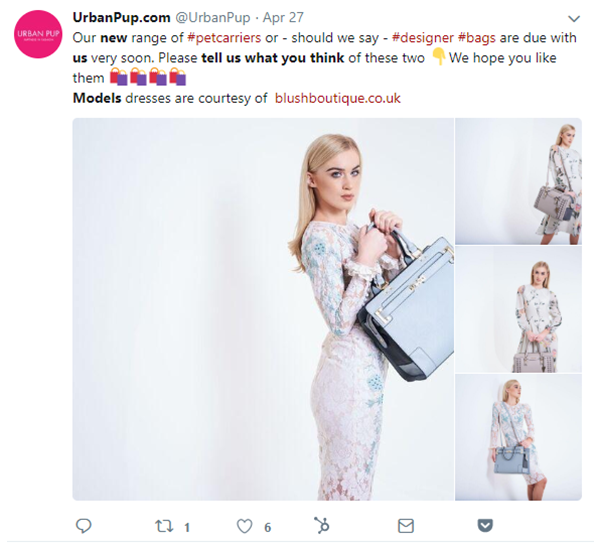This screenshot has width=603, height=543.
Task: View the bottom-right thumbnail image
Action: (x=518, y=437)
